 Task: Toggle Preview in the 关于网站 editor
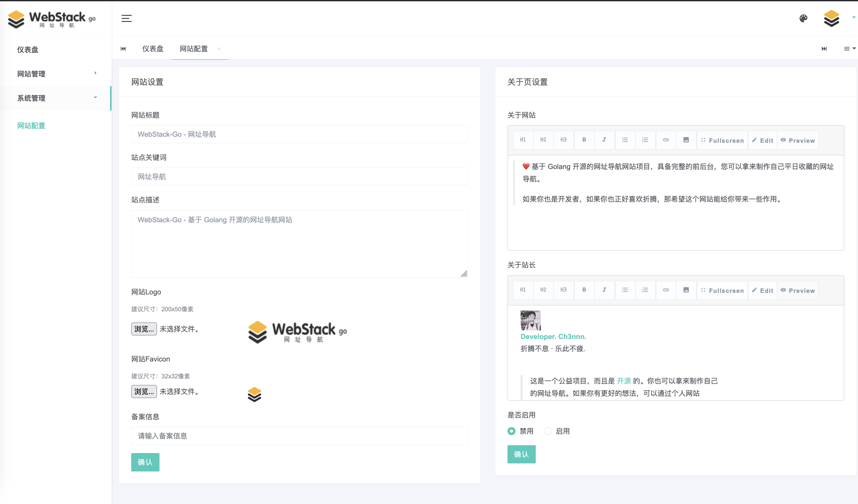(797, 140)
